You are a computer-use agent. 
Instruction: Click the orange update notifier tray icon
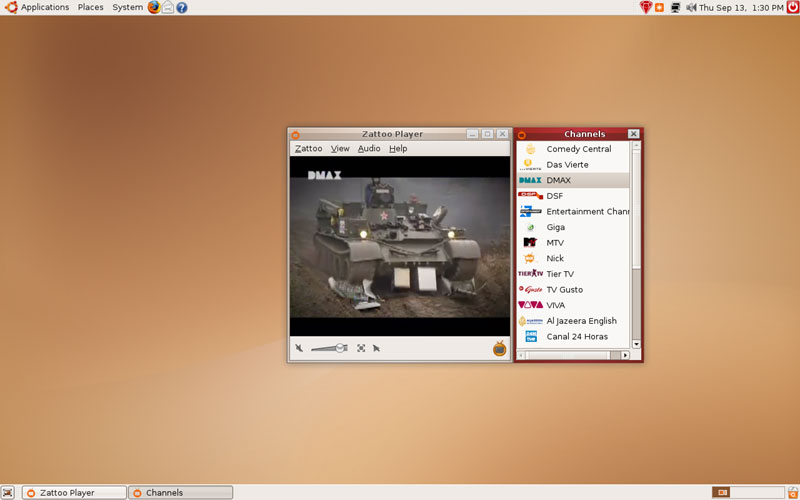pos(659,8)
